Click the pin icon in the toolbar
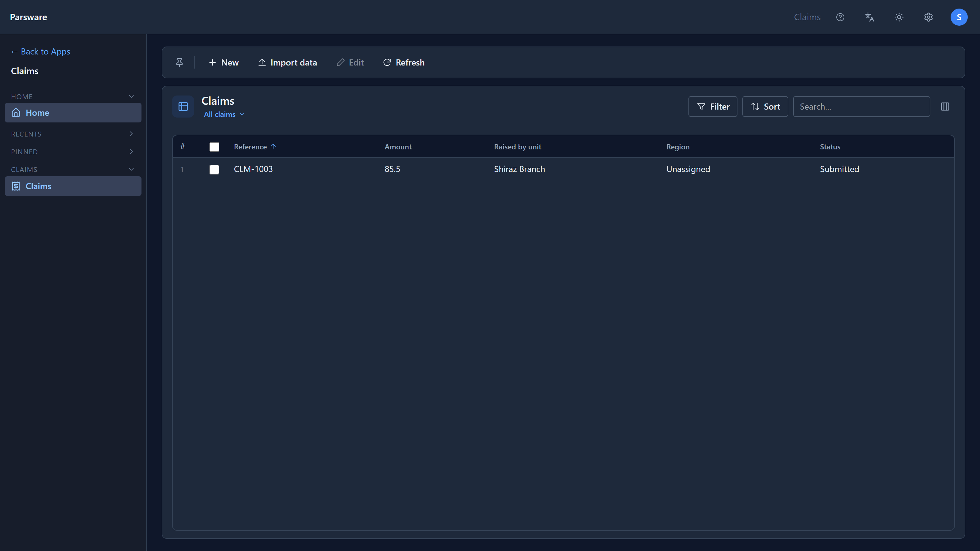This screenshot has height=551, width=980. pyautogui.click(x=179, y=62)
